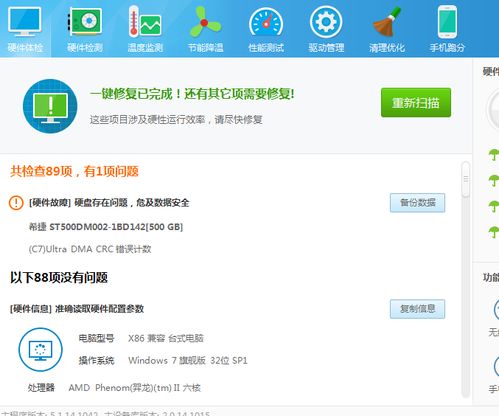Screen dimensions: 499x416
Task: Click the last green umbrella icon in right panel
Action: click(494, 231)
